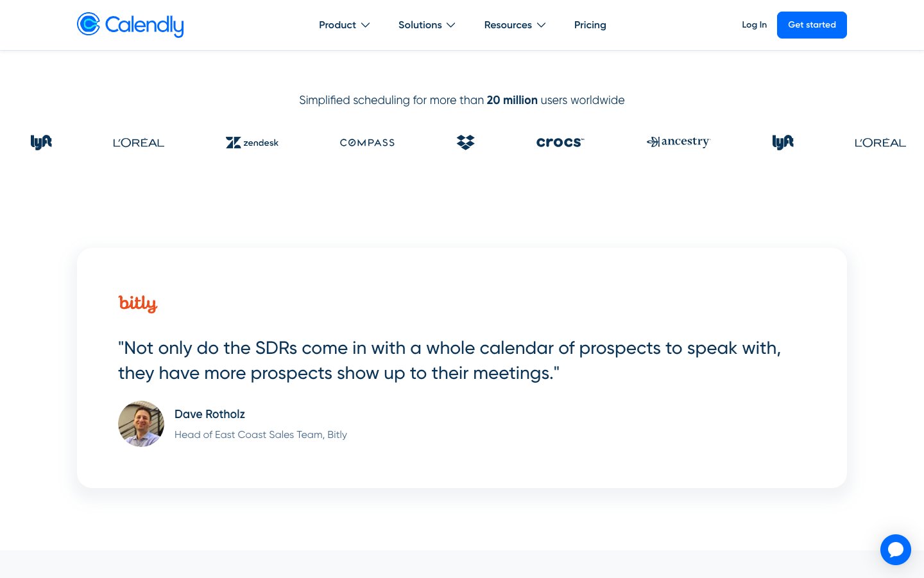The height and width of the screenshot is (578, 924).
Task: Go to the Pricing page
Action: click(590, 25)
